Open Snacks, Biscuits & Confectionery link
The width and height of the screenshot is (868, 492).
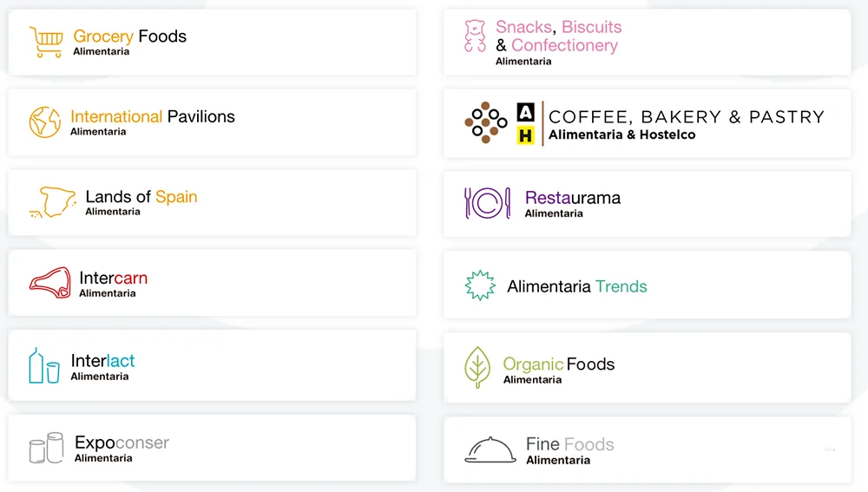coord(558,36)
